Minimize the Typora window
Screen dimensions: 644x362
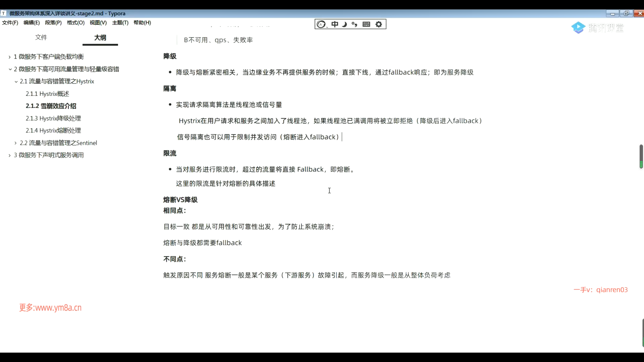point(612,13)
